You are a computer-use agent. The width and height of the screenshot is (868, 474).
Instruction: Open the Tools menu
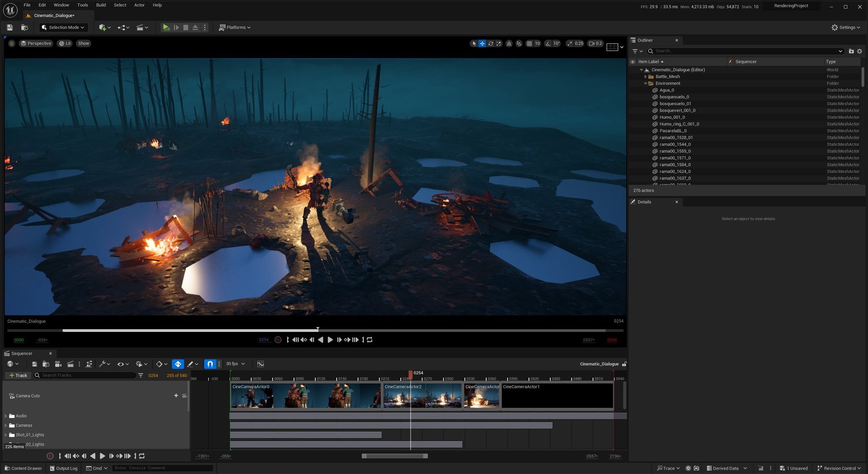coord(82,5)
